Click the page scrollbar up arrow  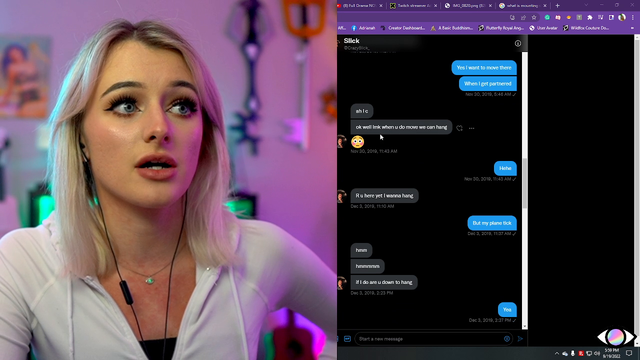pos(637,37)
